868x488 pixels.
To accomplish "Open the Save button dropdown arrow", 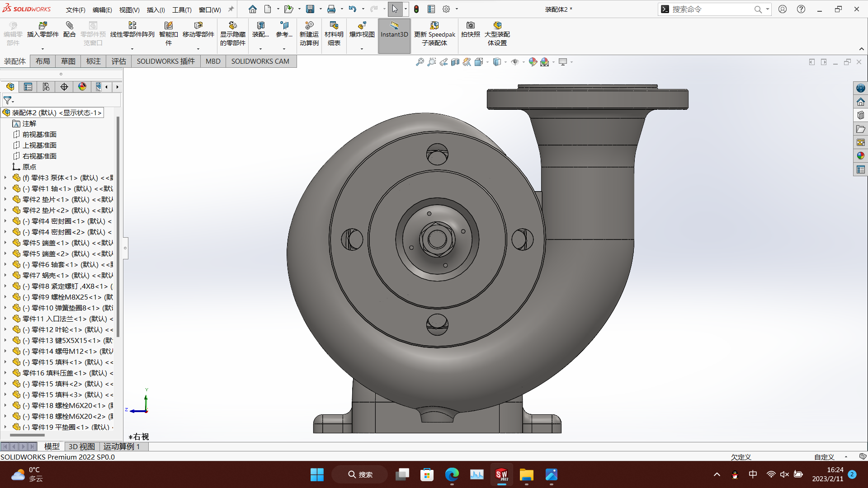I will tap(321, 9).
